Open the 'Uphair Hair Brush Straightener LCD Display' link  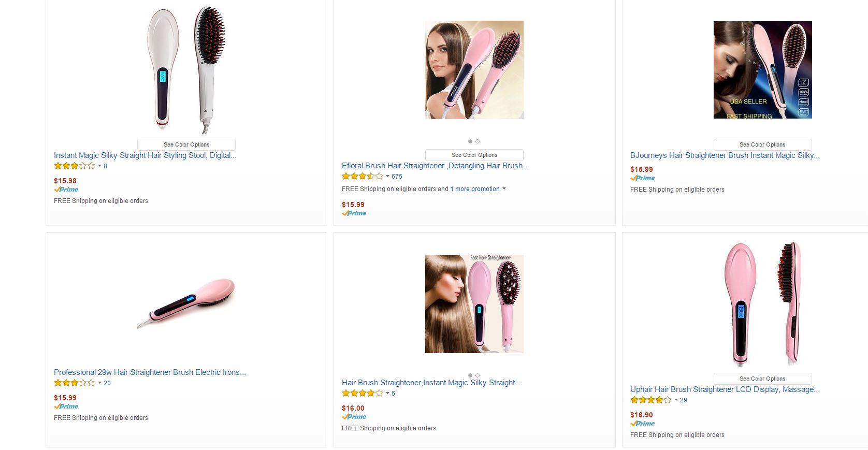click(x=725, y=389)
